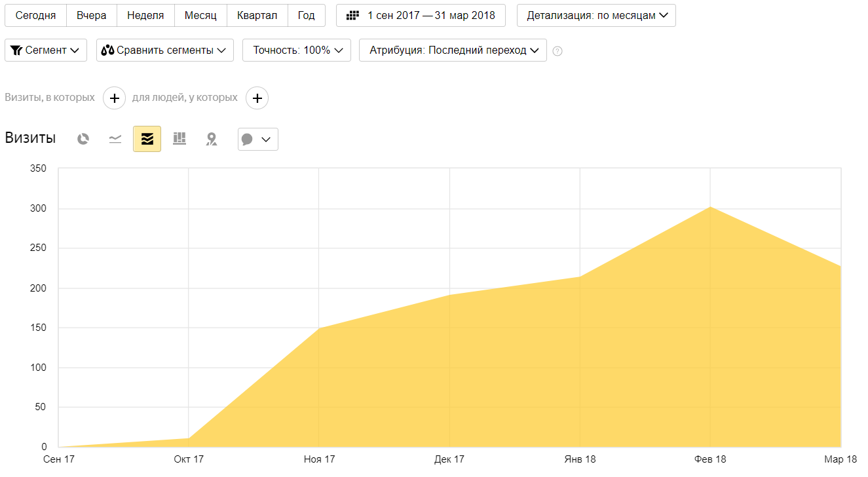Click the 300 y-axis value
Screen dimensions: 868x477
(x=38, y=208)
